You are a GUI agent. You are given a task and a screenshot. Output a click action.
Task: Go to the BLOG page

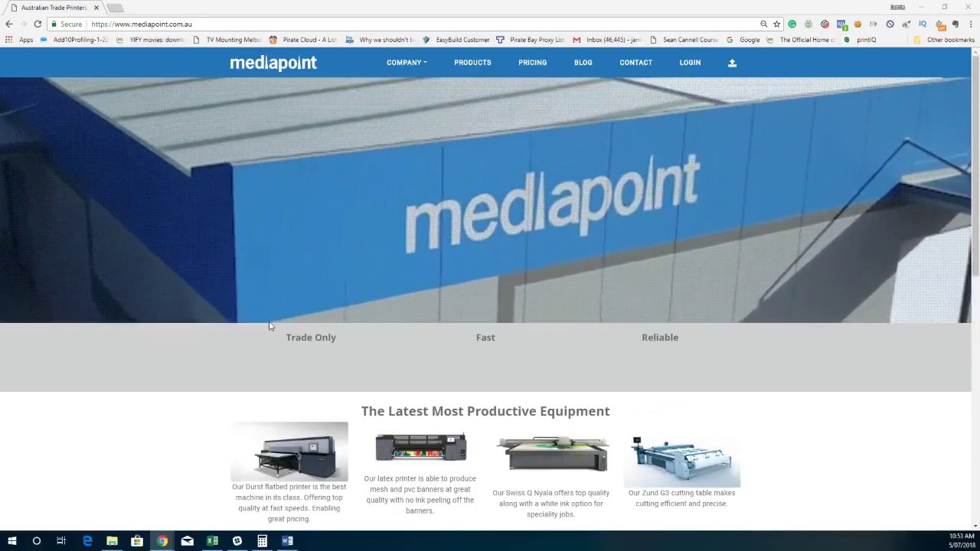(583, 63)
